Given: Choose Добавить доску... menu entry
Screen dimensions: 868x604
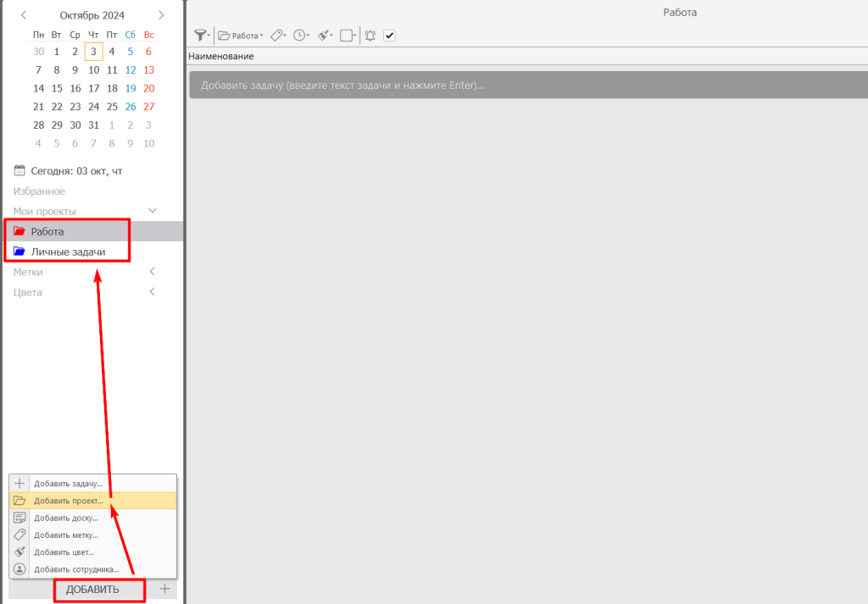Looking at the screenshot, I should click(66, 518).
